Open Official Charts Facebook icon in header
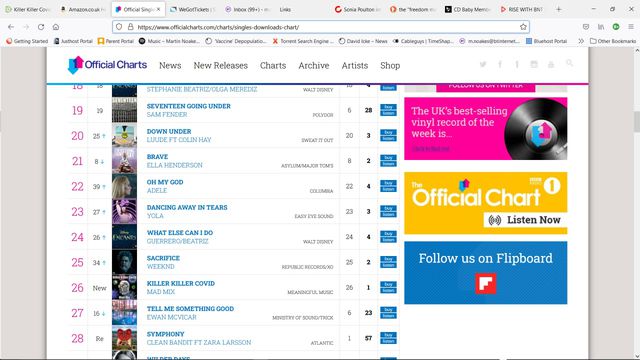 pos(500,64)
